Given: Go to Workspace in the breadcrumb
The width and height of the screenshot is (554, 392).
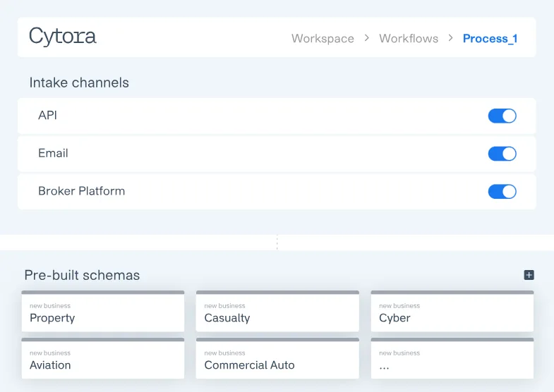Looking at the screenshot, I should [x=323, y=39].
